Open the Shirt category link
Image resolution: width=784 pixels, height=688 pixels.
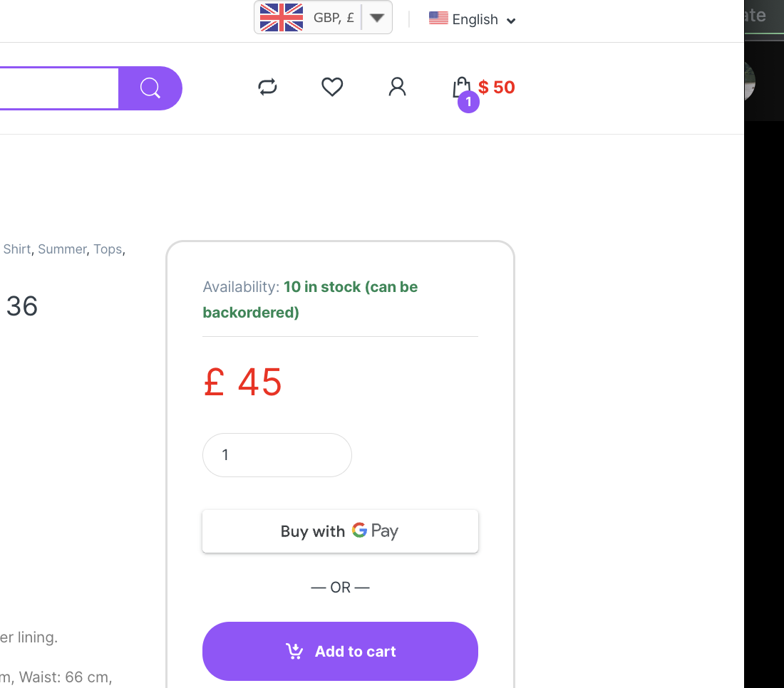pyautogui.click(x=17, y=249)
